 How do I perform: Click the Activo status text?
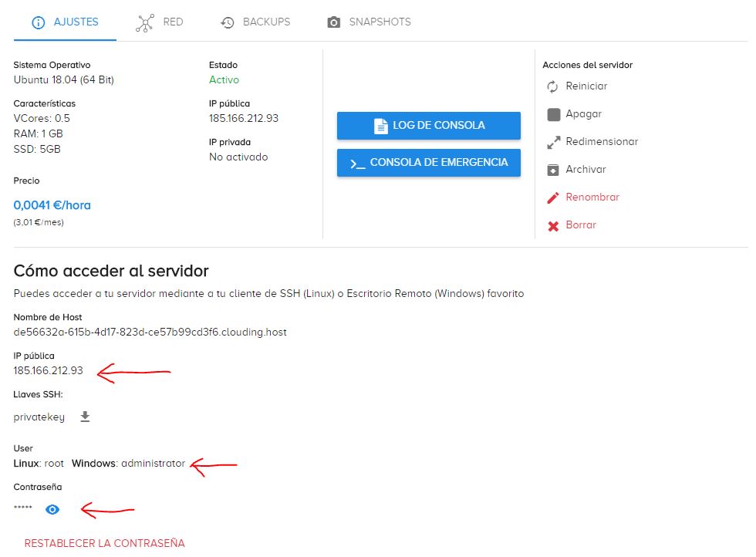coord(224,80)
